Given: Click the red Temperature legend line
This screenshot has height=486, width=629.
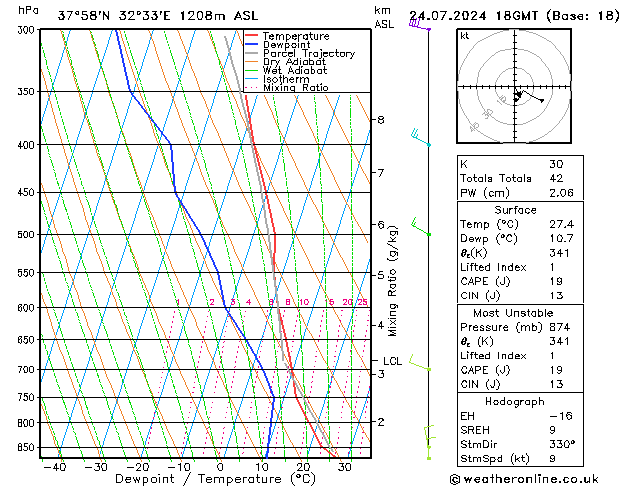Looking at the screenshot, I should (253, 36).
